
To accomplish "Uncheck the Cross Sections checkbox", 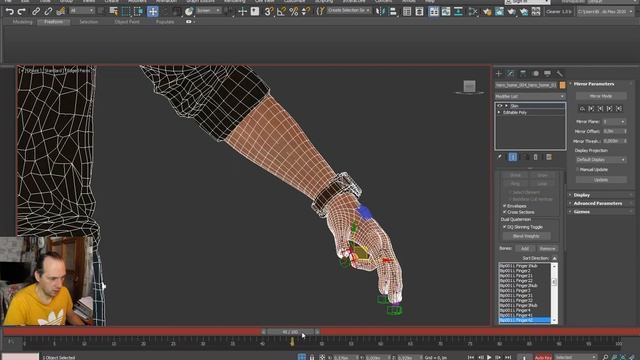I will pyautogui.click(x=504, y=212).
